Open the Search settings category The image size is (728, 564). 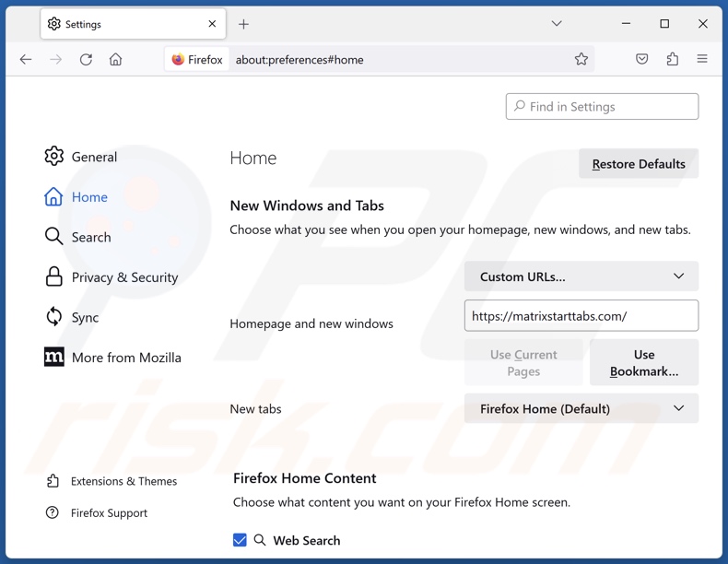[x=78, y=237]
